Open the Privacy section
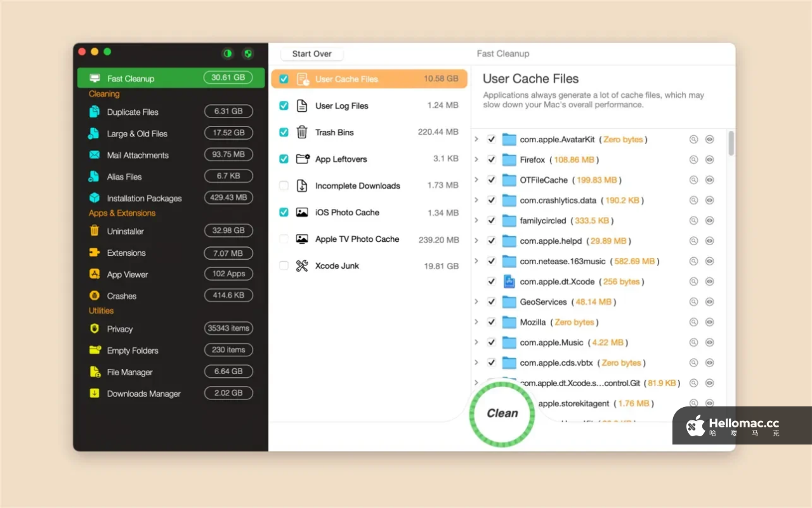The height and width of the screenshot is (508, 812). click(x=171, y=329)
